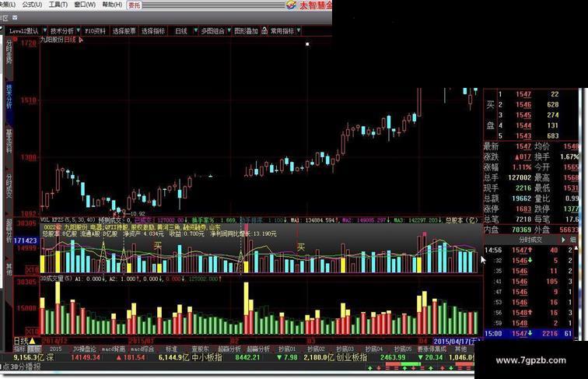
Task: Click the red arrow beside 九阳股份日线
Action: [80, 40]
